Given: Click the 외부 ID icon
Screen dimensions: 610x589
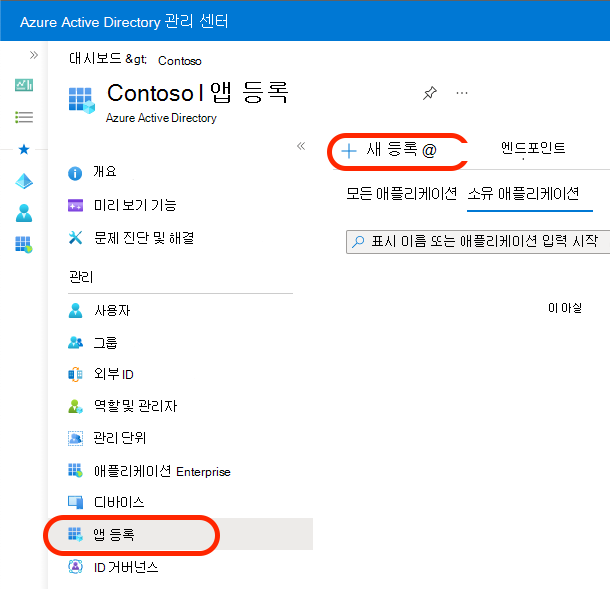Looking at the screenshot, I should [75, 375].
